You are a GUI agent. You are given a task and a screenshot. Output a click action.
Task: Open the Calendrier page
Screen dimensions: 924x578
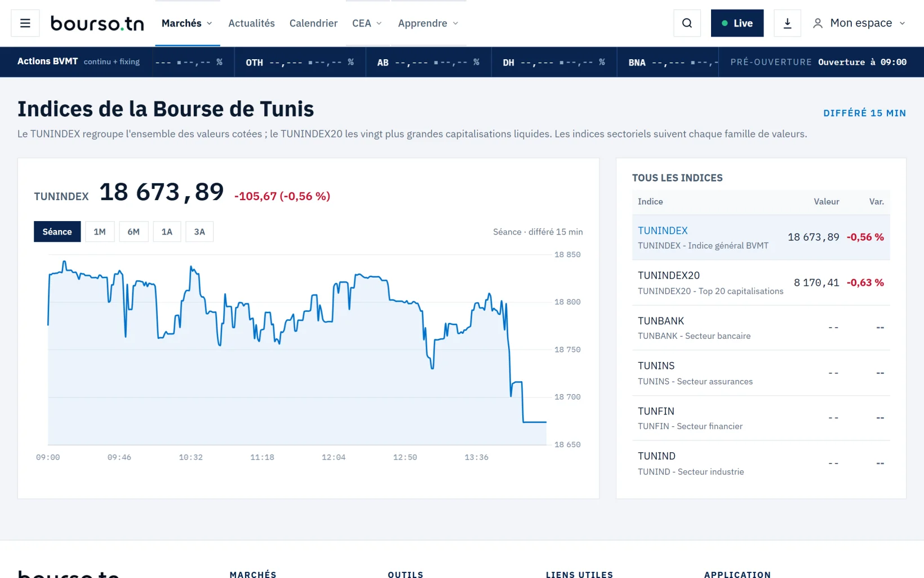[313, 23]
